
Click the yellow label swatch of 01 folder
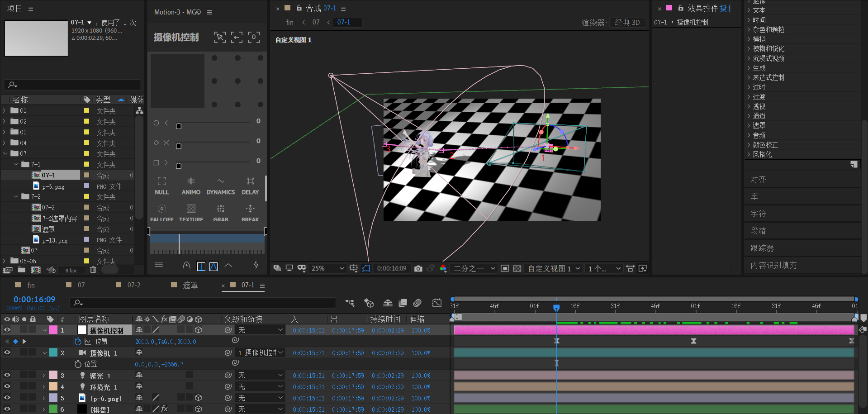tap(86, 110)
